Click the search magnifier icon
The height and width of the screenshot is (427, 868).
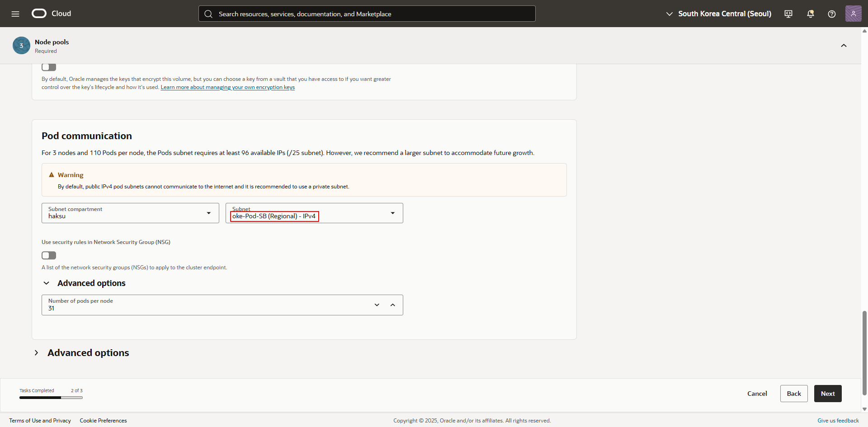coord(208,14)
